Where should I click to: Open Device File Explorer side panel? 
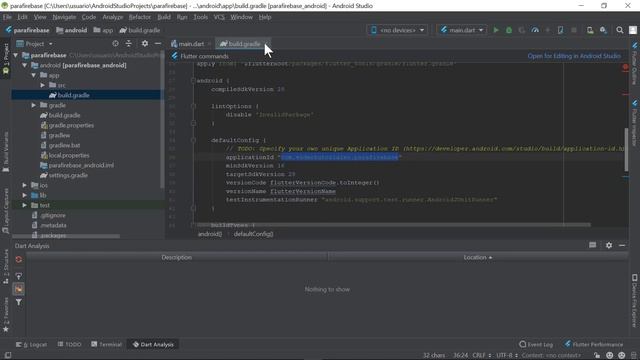point(635,300)
